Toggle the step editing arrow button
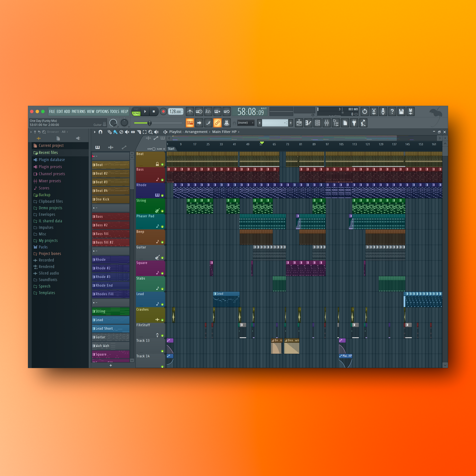Screen dimensions: 476x476 click(199, 123)
